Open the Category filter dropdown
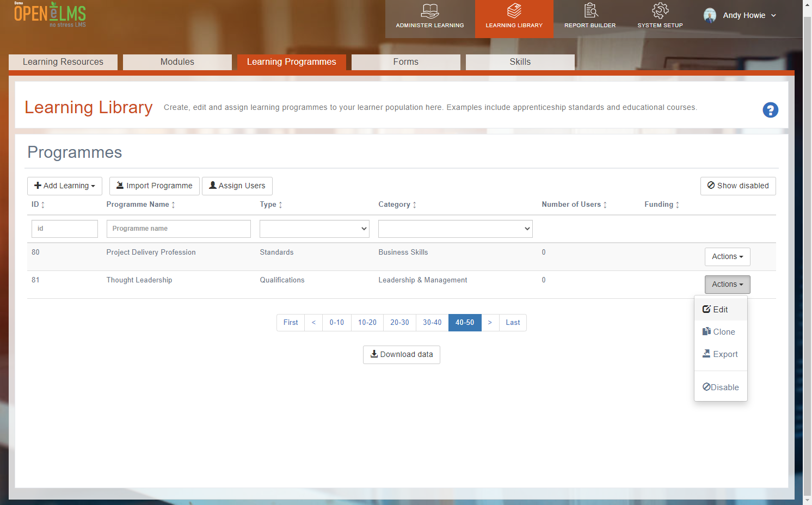The image size is (812, 505). 456,229
